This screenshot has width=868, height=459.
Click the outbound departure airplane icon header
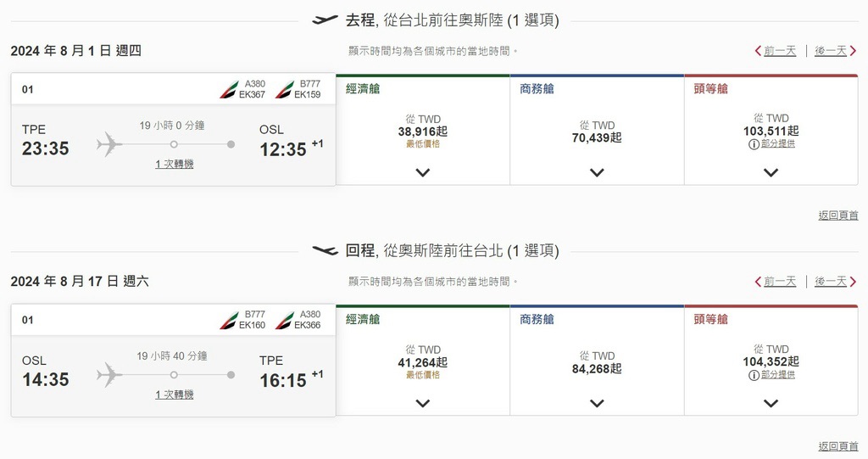(325, 20)
